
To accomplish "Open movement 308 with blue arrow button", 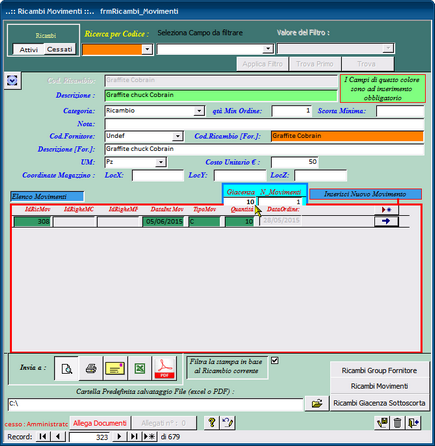I will (386, 221).
